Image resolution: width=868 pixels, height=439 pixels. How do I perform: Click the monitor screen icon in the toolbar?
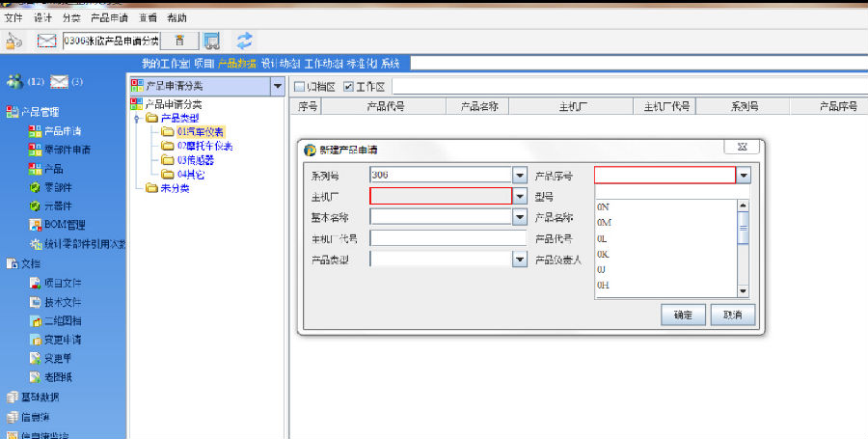(x=211, y=41)
